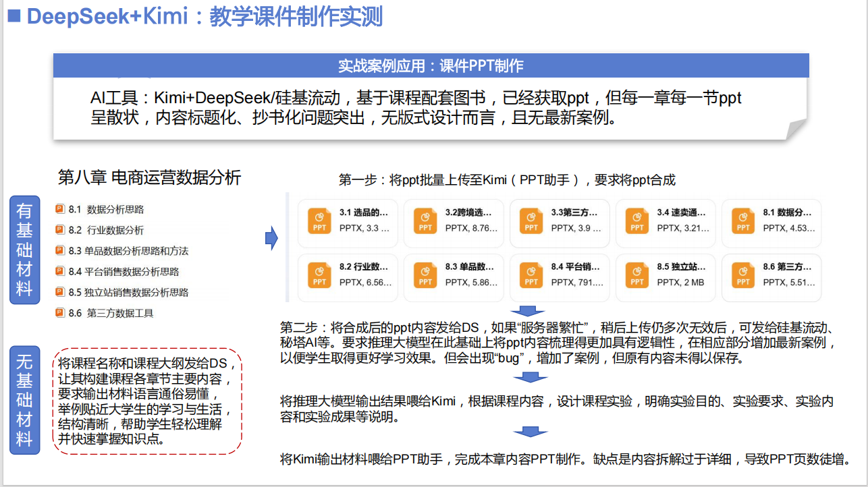Screen dimensions: 868x487
Task: Click the PPT icon of file 3.1 选品的…
Action: (x=319, y=221)
